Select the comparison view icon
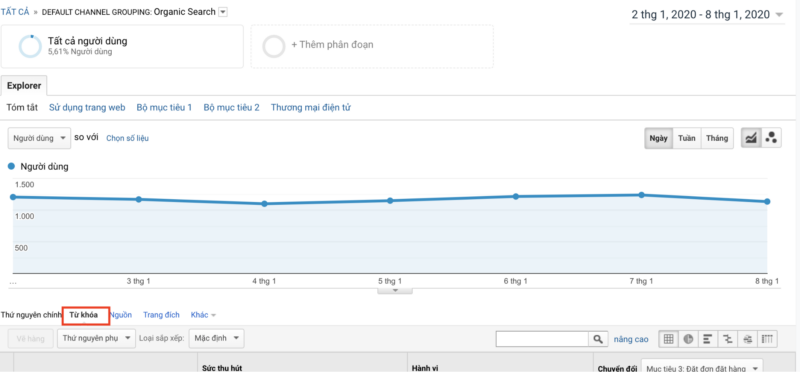 727,338
